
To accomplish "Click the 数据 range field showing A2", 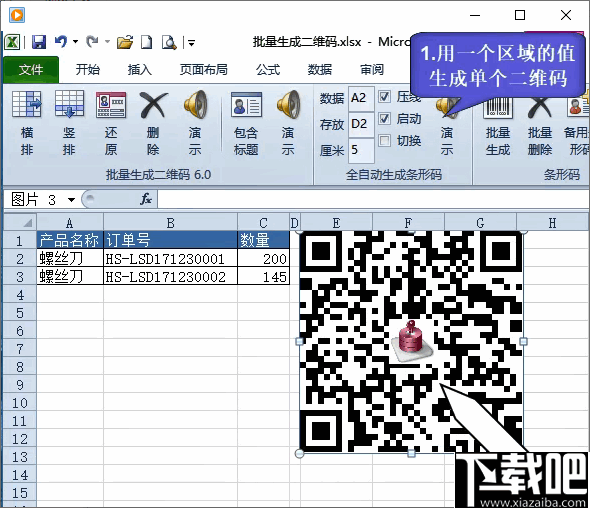I will point(361,98).
